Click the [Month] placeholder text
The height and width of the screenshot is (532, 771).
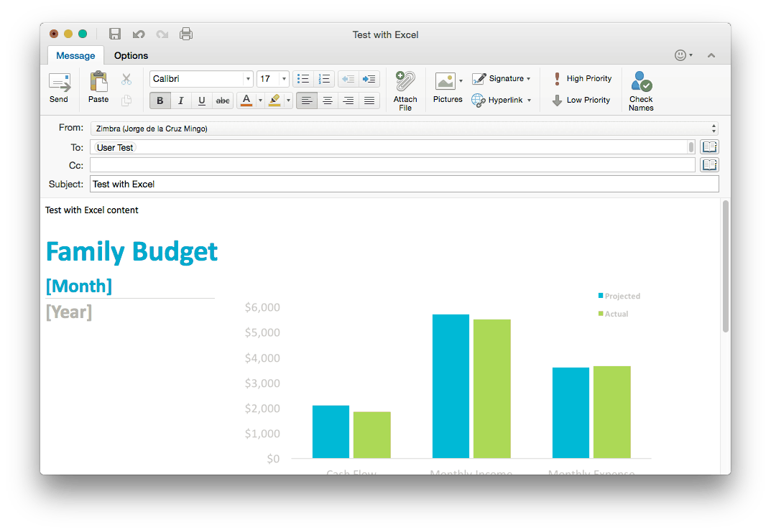coord(78,286)
